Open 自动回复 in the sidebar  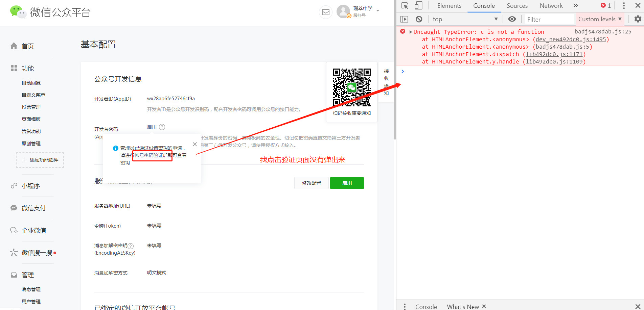31,83
